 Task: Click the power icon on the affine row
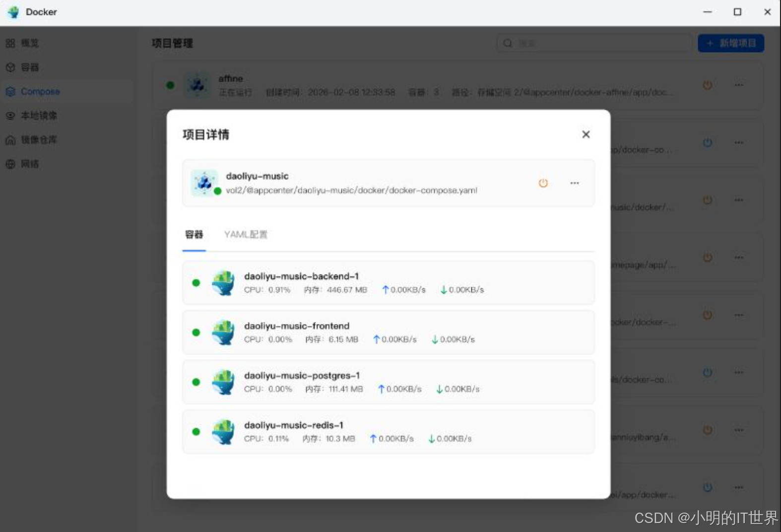pyautogui.click(x=708, y=85)
